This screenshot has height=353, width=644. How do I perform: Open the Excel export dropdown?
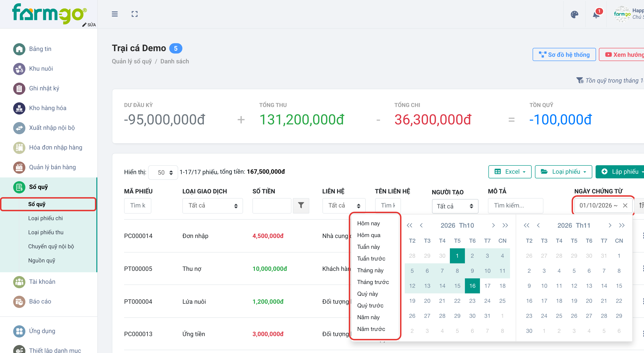(x=510, y=172)
